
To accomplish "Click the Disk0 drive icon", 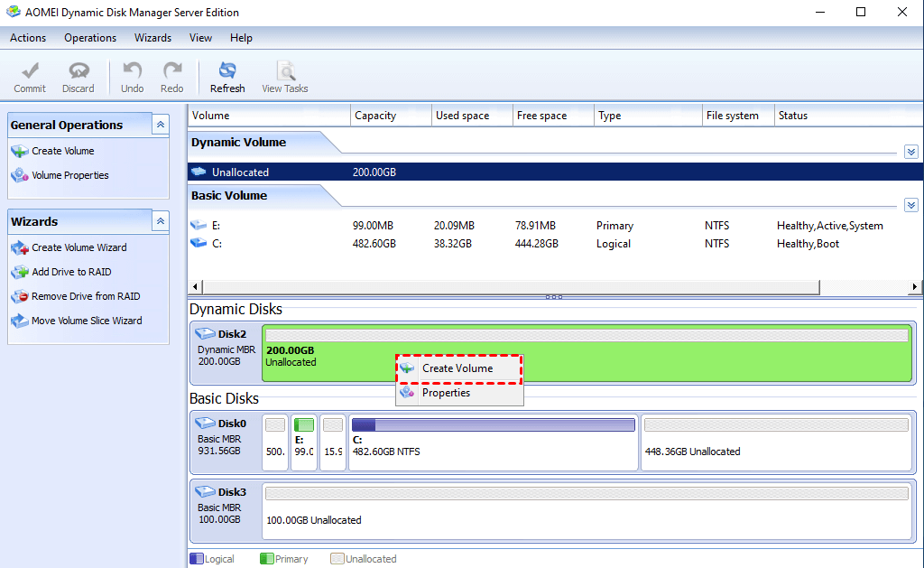I will point(205,423).
